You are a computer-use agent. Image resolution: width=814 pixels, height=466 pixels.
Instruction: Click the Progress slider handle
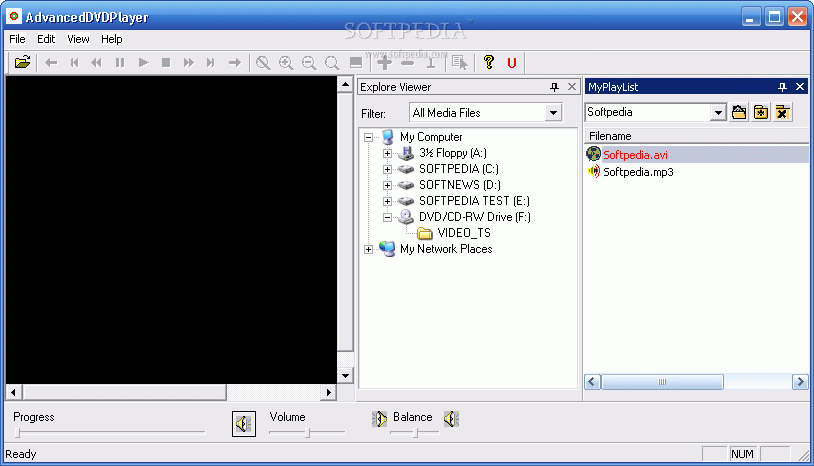18,432
